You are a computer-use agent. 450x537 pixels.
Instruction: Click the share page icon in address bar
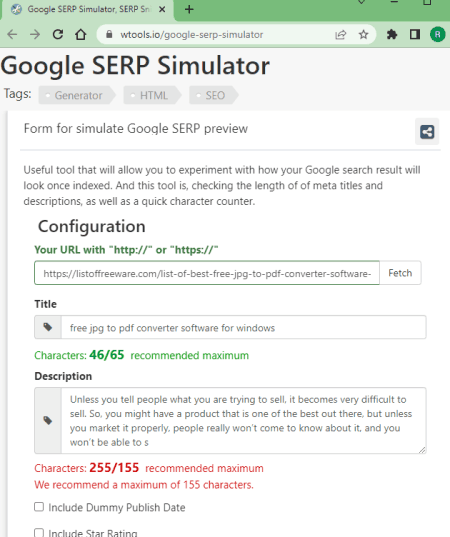point(340,34)
